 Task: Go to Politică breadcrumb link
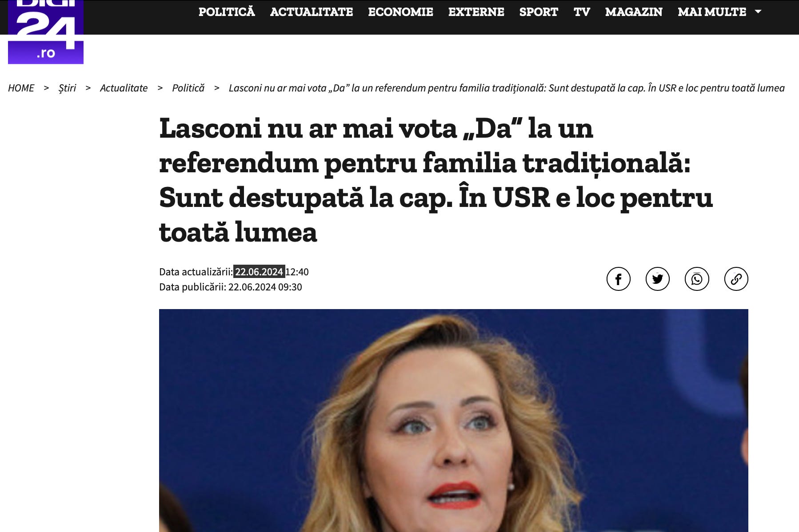coord(188,88)
